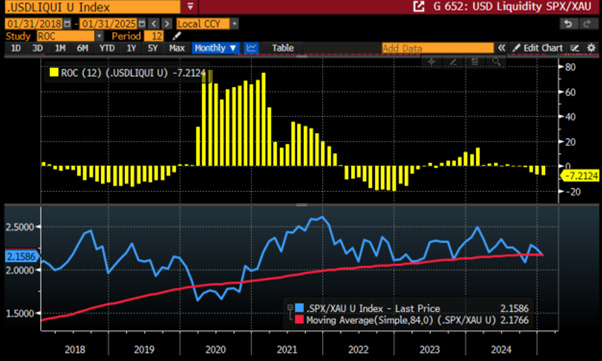This screenshot has height=361, width=602.
Task: Click the yellow ROC (12) legend swatch
Action: 54,72
